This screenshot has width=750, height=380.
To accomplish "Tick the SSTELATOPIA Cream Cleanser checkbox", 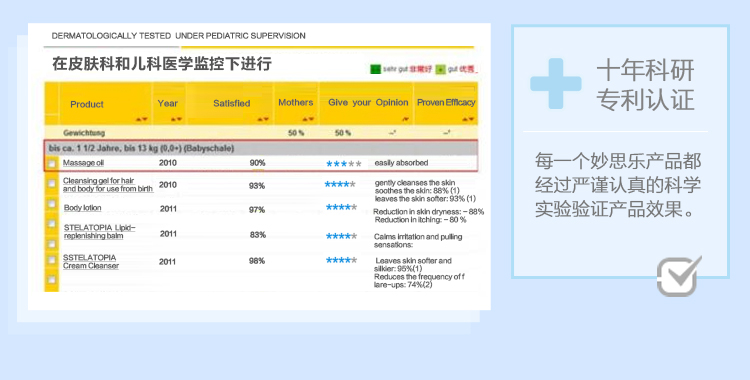I will click(52, 260).
